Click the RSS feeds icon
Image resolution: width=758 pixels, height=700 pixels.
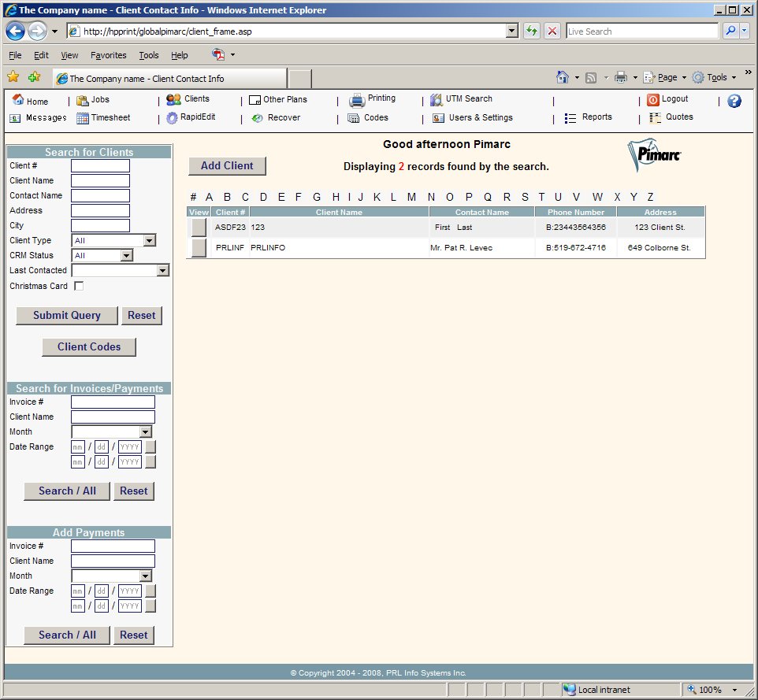(x=591, y=78)
